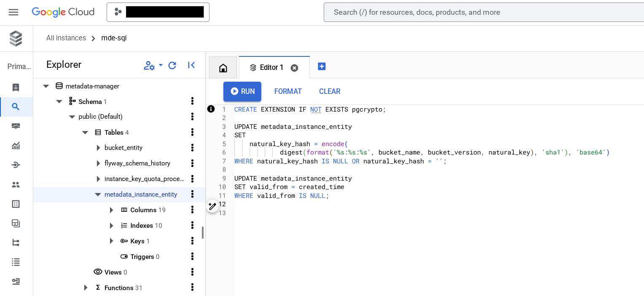644x296 pixels.
Task: Collapse the metadata-manager database node
Action: [x=46, y=86]
